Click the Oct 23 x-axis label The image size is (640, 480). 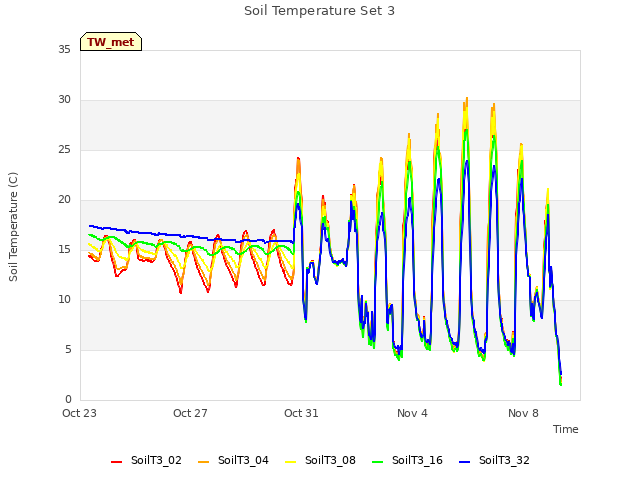click(79, 413)
